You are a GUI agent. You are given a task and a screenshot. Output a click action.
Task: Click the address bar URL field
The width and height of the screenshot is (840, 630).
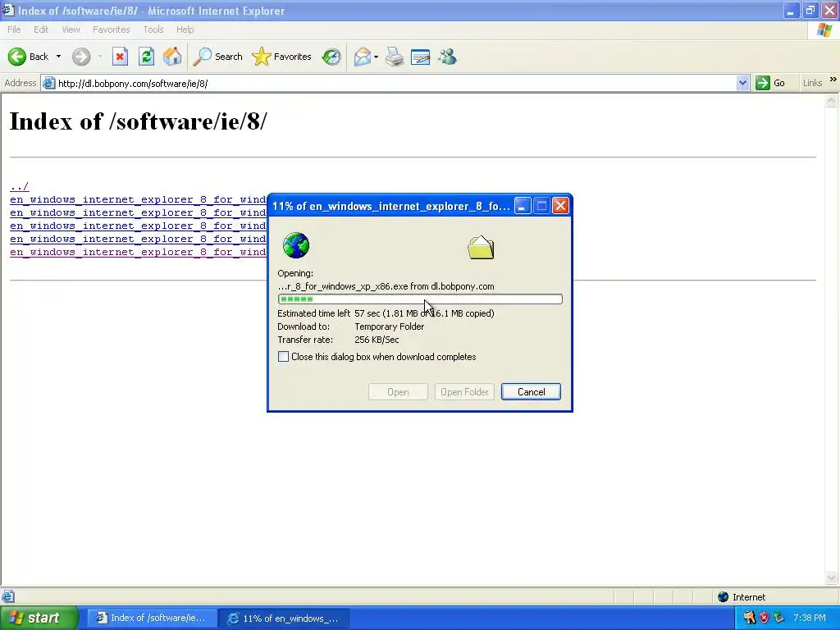396,83
